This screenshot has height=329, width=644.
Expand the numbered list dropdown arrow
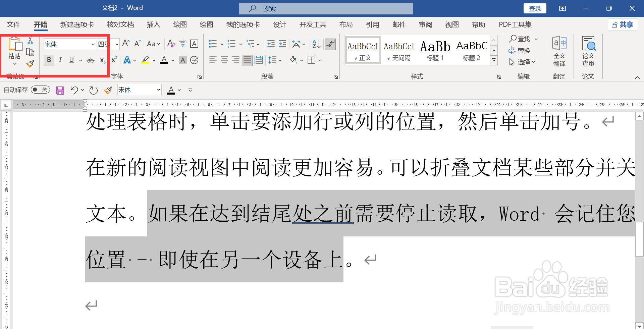(x=240, y=44)
